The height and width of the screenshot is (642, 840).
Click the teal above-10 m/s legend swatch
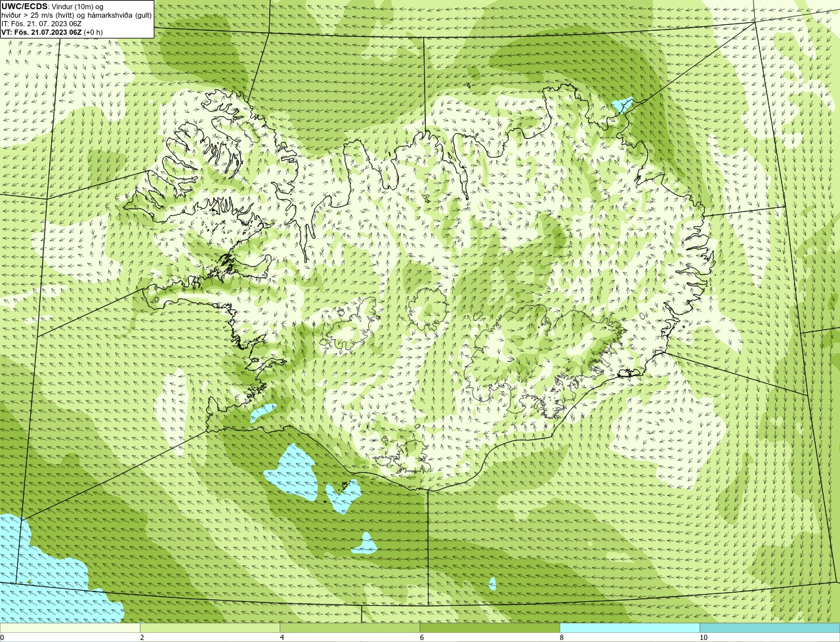coord(770,628)
